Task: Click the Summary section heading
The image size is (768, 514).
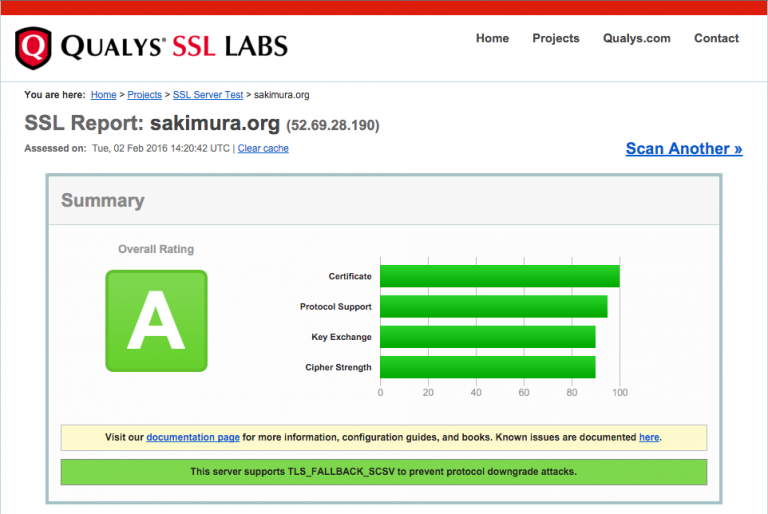Action: pos(103,200)
